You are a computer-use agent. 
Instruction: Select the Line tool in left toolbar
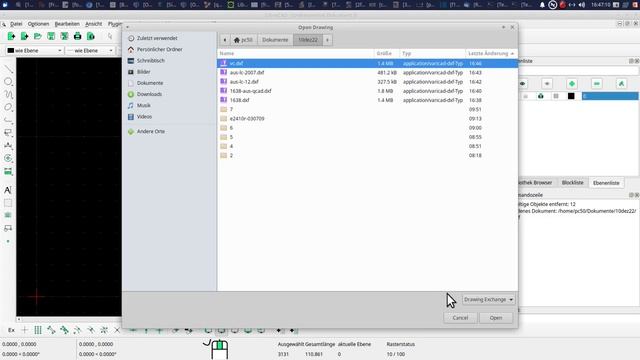click(x=8, y=69)
